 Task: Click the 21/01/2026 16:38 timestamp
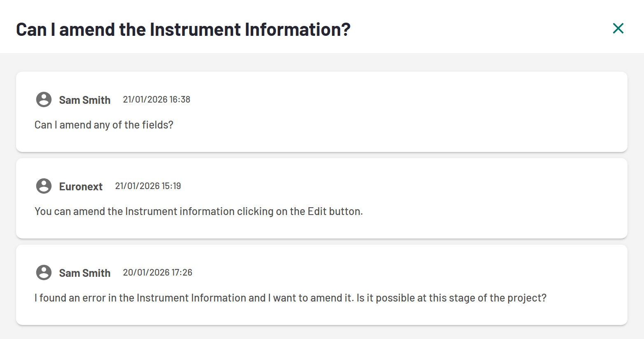click(156, 100)
